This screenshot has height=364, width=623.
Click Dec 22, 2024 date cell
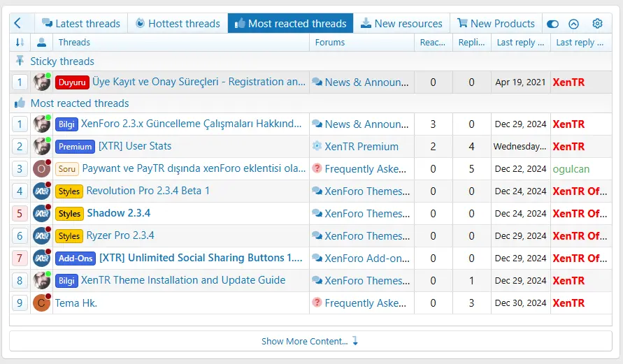click(x=520, y=168)
